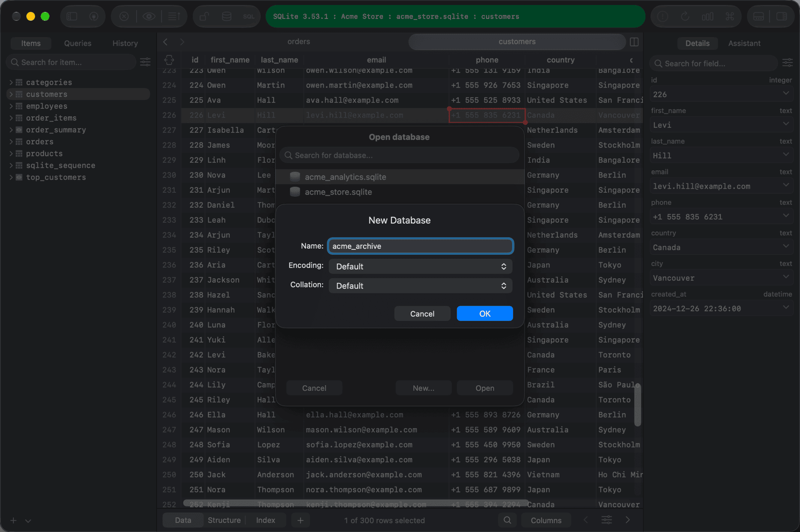This screenshot has width=800, height=532.
Task: Click the preview changes eye icon
Action: 148,16
